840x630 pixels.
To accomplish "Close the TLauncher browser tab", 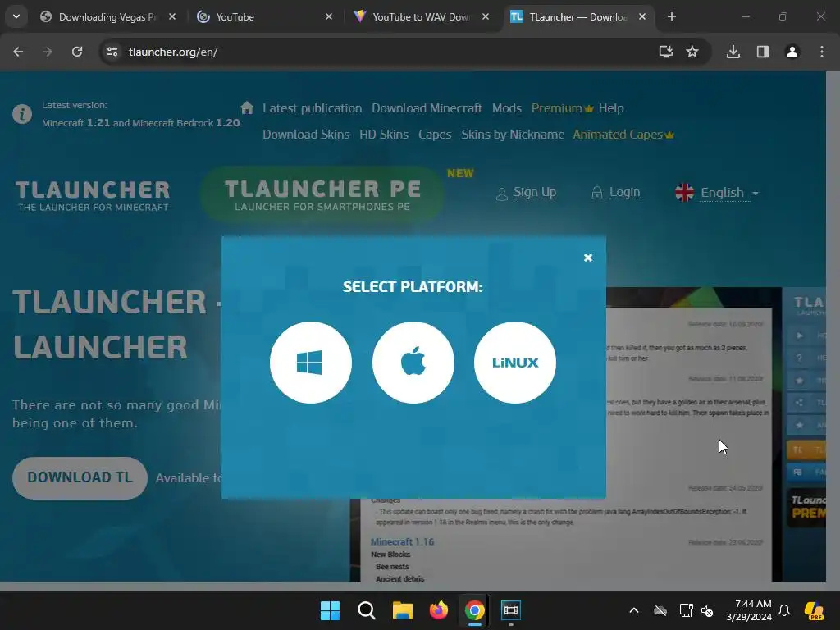I will coord(641,17).
